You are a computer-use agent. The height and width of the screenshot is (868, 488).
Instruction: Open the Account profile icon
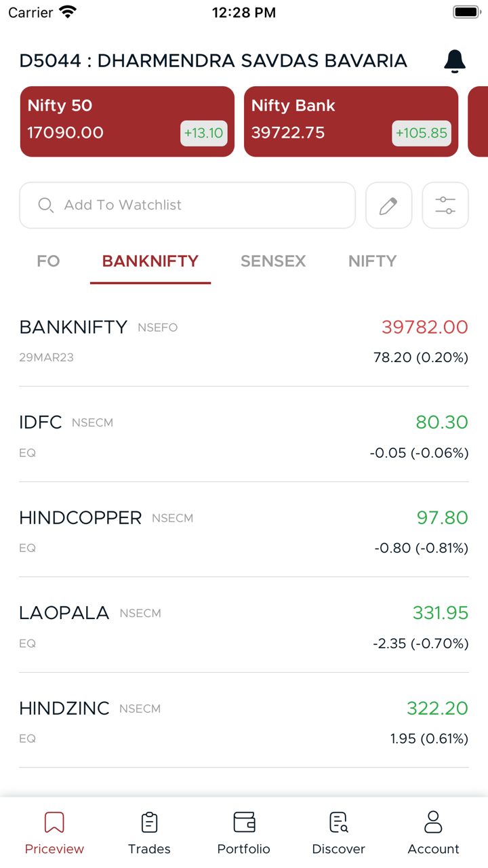[x=433, y=823]
